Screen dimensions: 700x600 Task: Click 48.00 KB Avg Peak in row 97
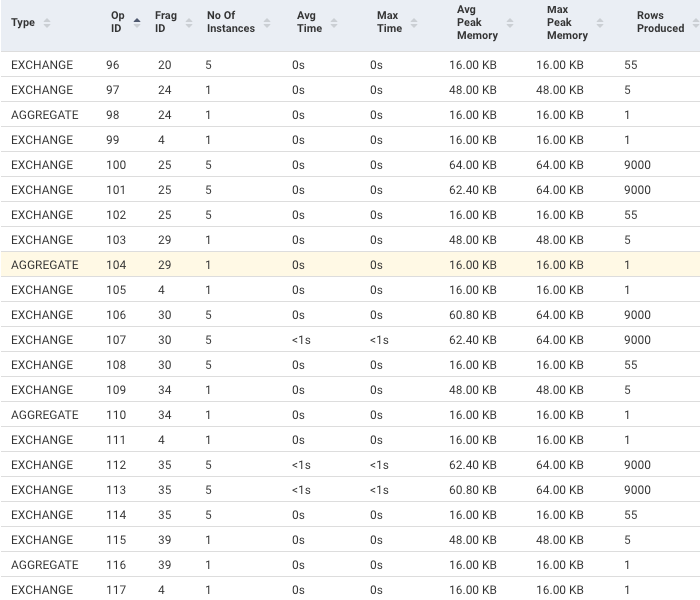tap(473, 90)
